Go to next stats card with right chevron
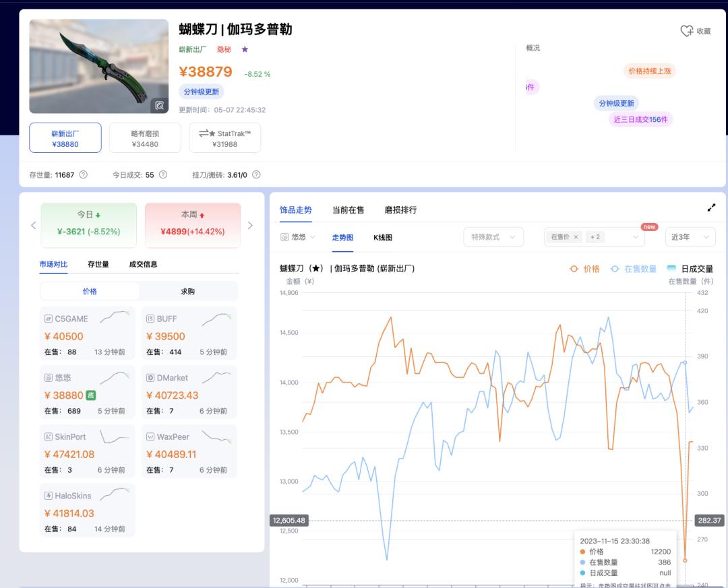The image size is (728, 588). pos(250,226)
